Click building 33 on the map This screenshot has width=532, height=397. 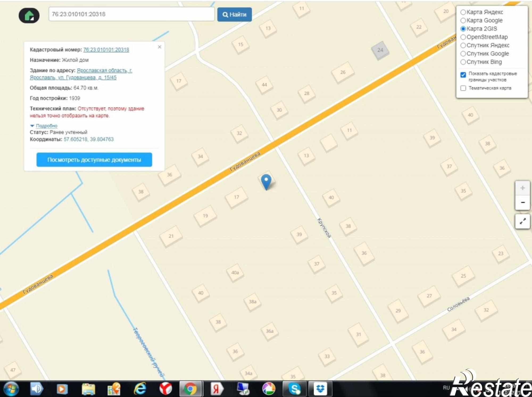click(x=327, y=357)
